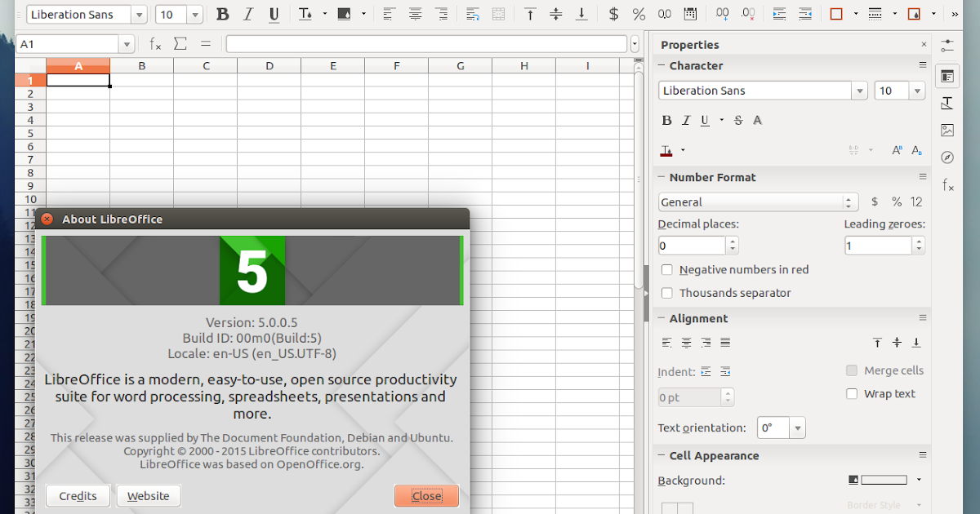Format as date using the toolbar calendar icon

coord(690,15)
